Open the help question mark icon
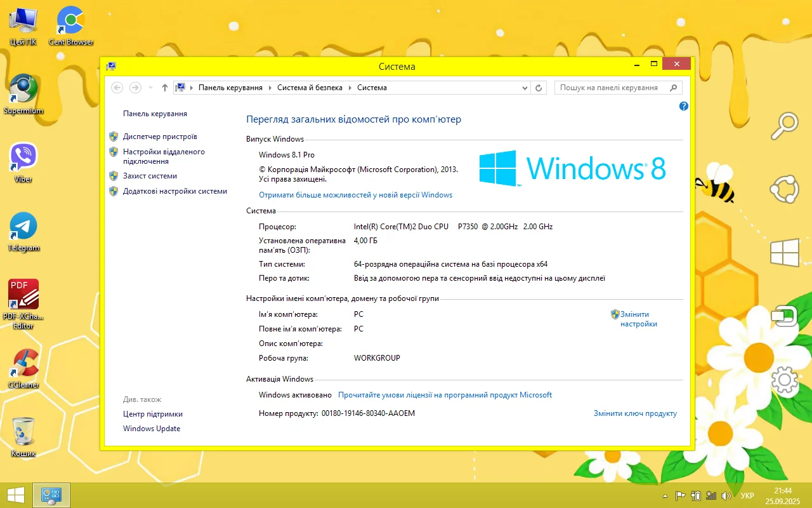The width and height of the screenshot is (812, 508). point(683,106)
